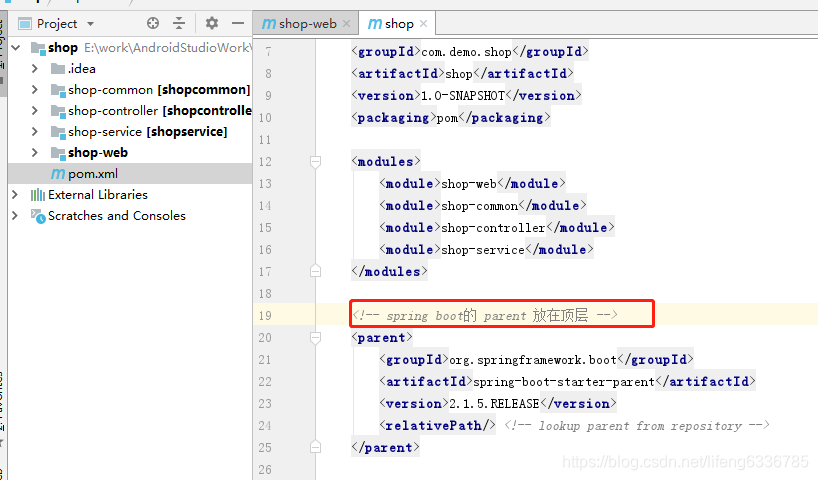Screen dimensions: 818x480
Task: Click the shop-controller folder icon
Action: (58, 111)
